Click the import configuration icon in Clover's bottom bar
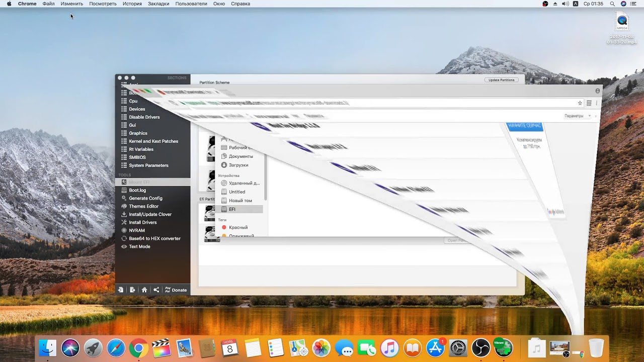Screen dimensions: 644x362 coord(121,290)
